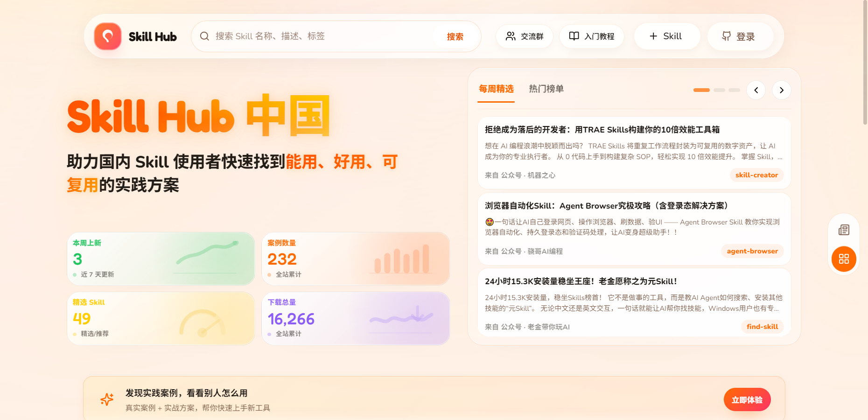Select the second carousel page indicator
Viewport: 868px width, 420px height.
pos(720,90)
